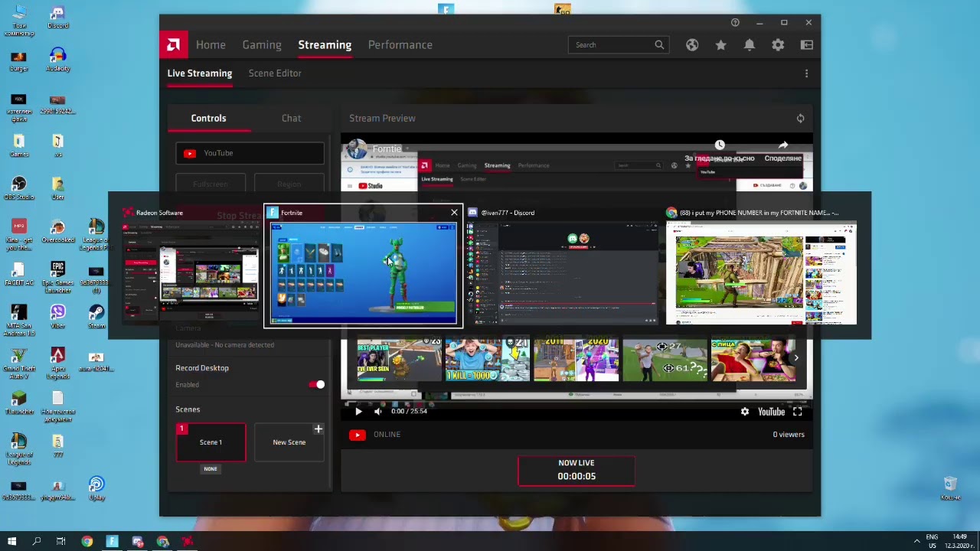Click the Fortnite taskbar icon
980x551 pixels.
pos(112,541)
